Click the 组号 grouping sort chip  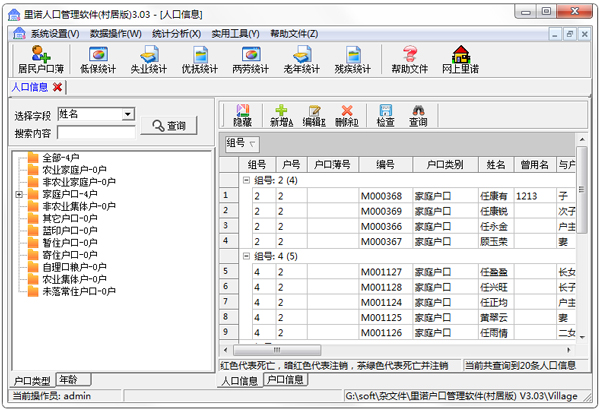[x=242, y=144]
